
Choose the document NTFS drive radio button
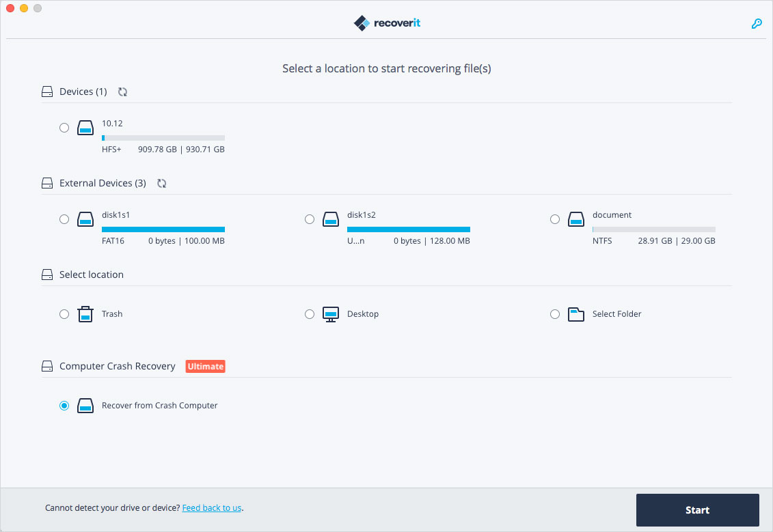point(555,219)
